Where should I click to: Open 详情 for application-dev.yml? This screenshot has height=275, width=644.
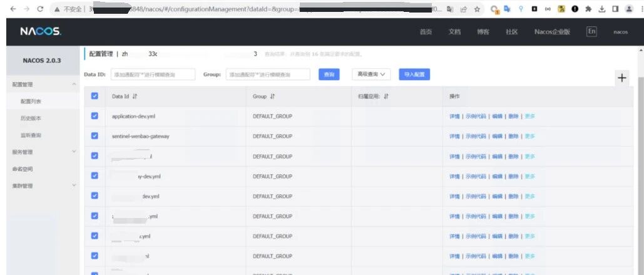tap(454, 117)
